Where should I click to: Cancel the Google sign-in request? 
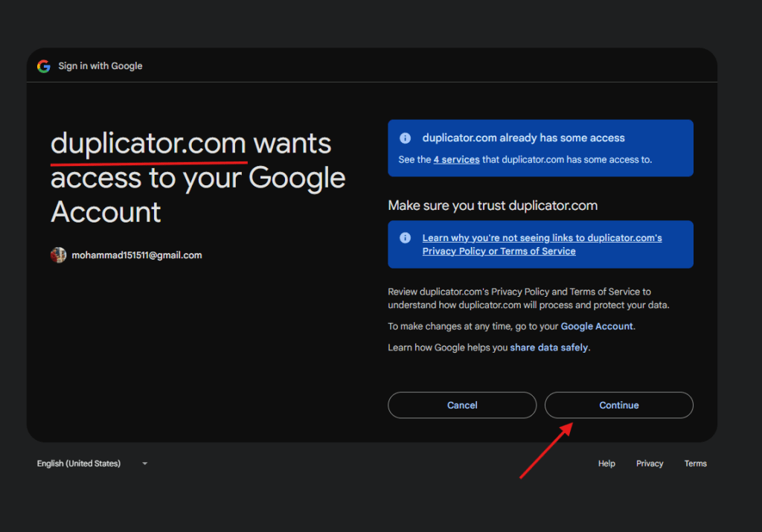coord(461,406)
